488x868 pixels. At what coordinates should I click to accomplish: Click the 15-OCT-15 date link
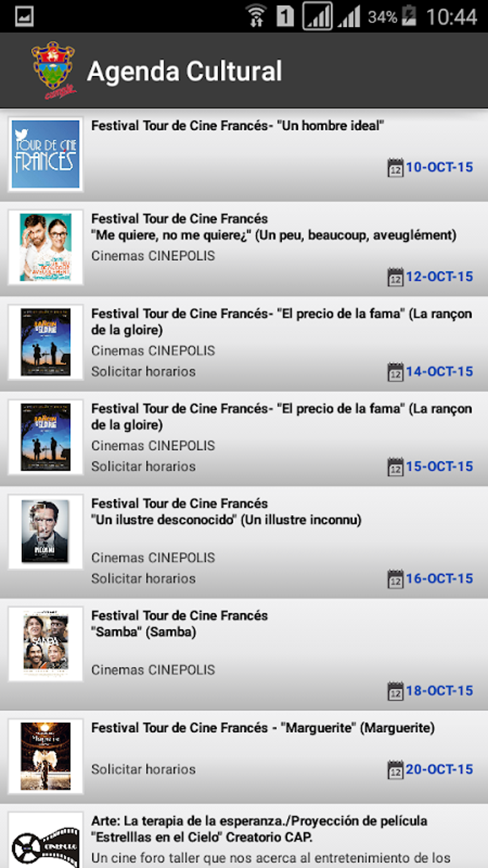click(x=439, y=467)
